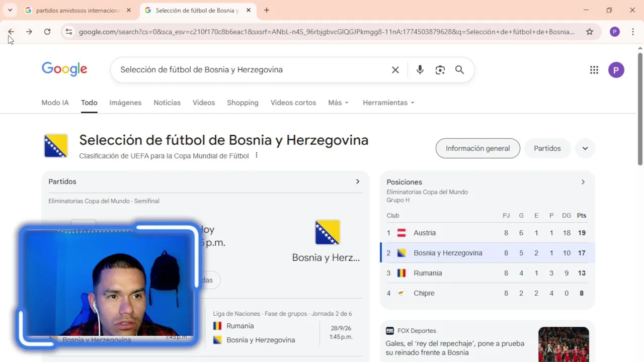The width and height of the screenshot is (644, 362).
Task: Open the Videos cortos tab
Action: 293,103
